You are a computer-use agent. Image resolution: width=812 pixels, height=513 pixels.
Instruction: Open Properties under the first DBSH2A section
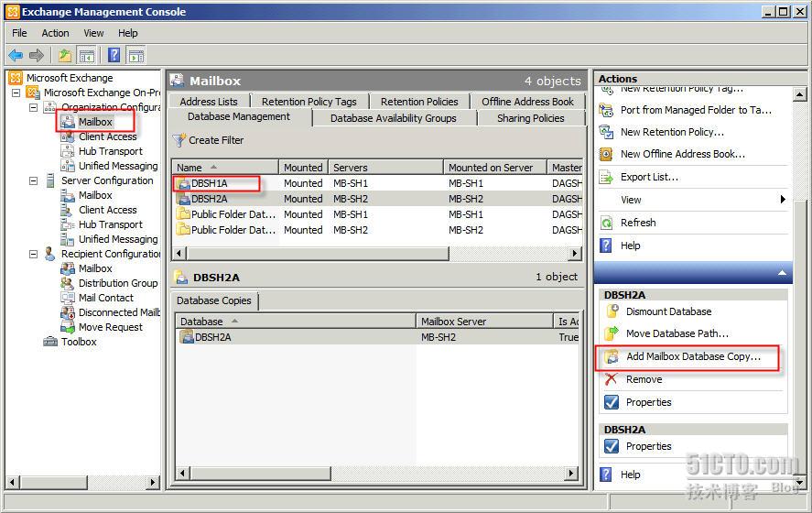coord(648,402)
